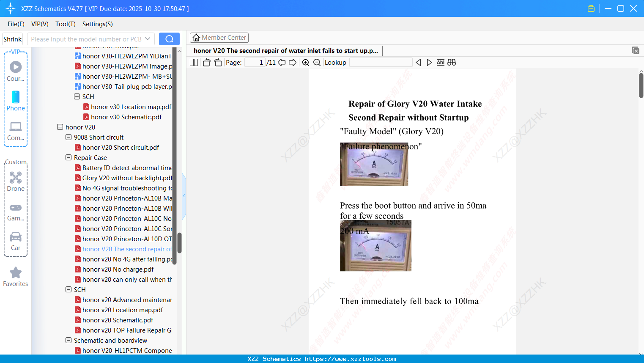
Task: Rotate page counterclockwise
Action: coord(206,62)
